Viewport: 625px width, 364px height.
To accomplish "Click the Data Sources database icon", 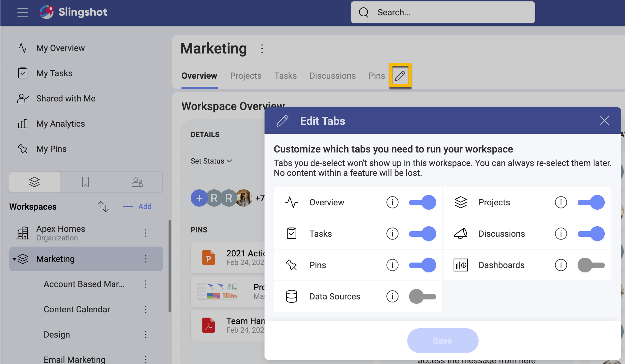I will coord(292,296).
